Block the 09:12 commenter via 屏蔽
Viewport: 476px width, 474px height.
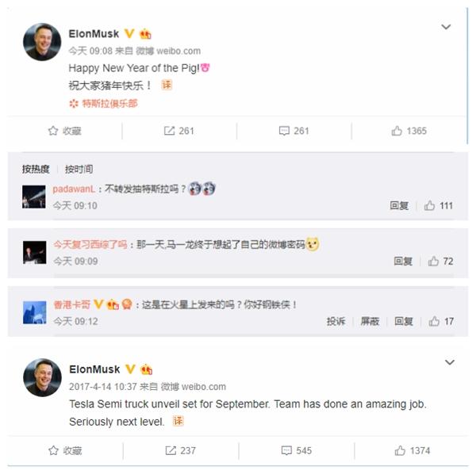click(370, 321)
